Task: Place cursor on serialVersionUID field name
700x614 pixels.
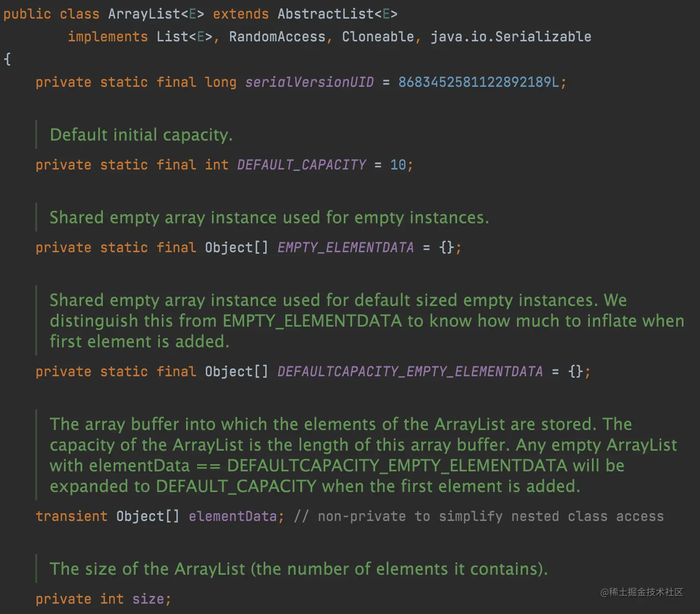Action: [309, 82]
